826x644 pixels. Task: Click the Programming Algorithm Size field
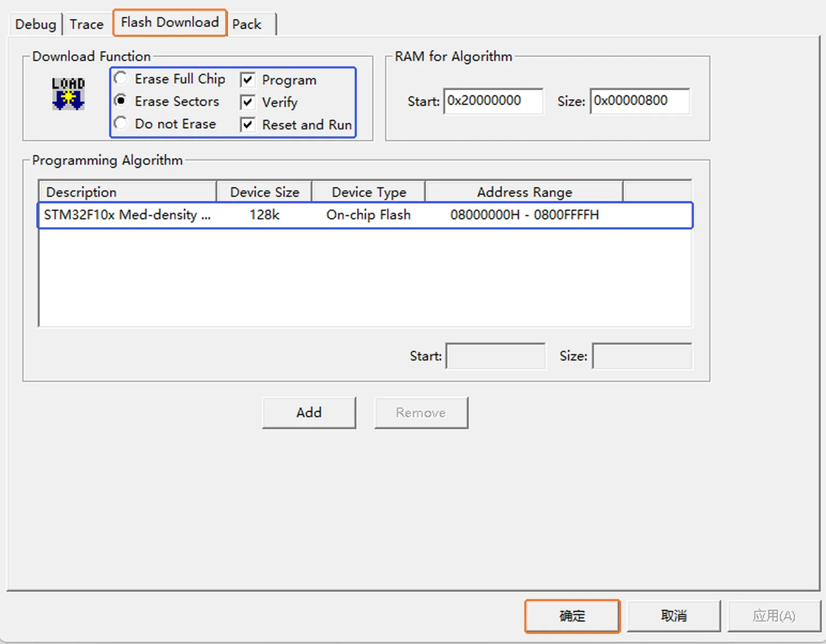click(642, 356)
